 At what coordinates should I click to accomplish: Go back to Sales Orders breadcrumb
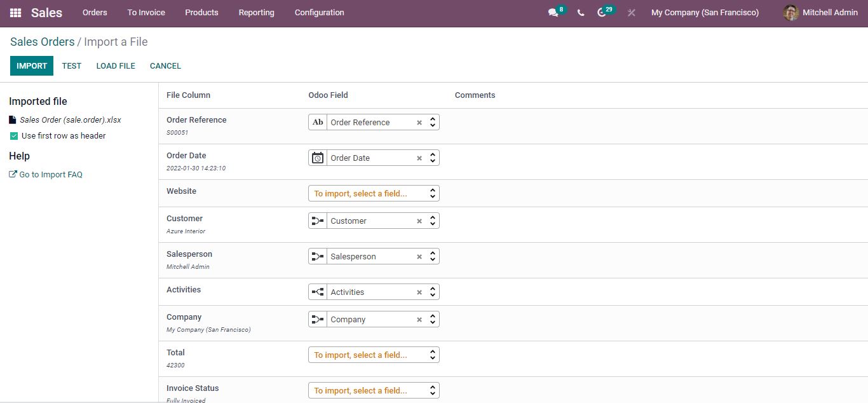(42, 42)
